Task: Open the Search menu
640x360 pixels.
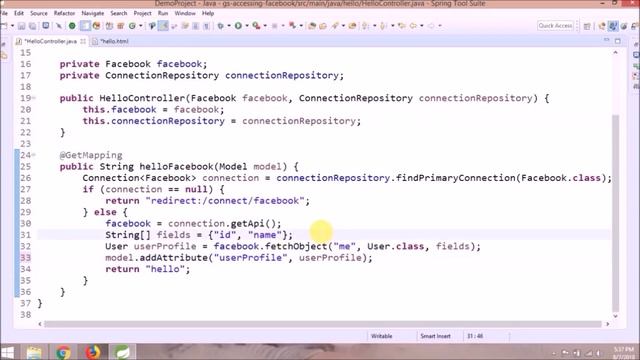Action: tap(119, 13)
